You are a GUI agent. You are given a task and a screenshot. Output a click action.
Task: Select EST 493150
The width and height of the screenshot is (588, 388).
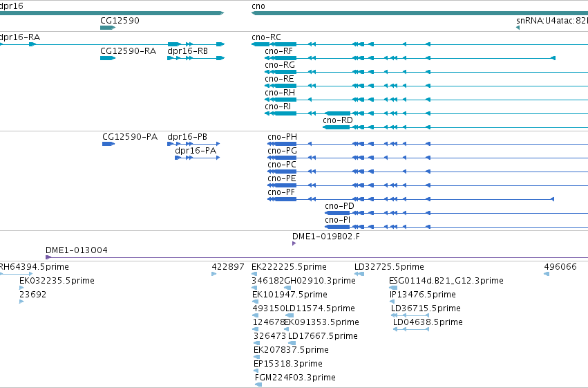(256, 315)
